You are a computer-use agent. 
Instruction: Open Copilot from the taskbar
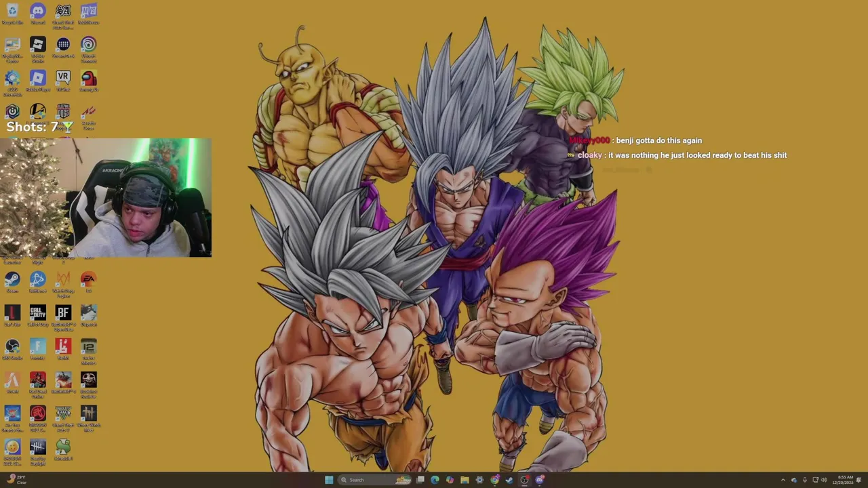450,480
